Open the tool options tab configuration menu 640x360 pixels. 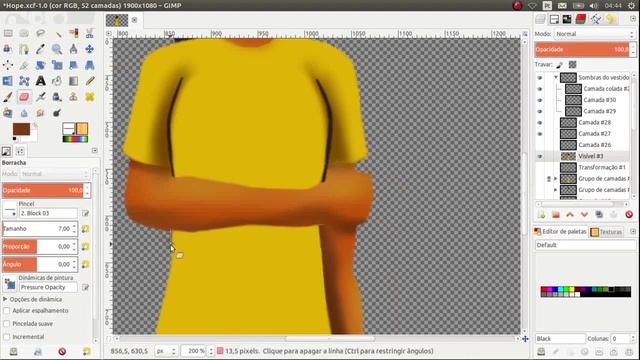coord(95,151)
